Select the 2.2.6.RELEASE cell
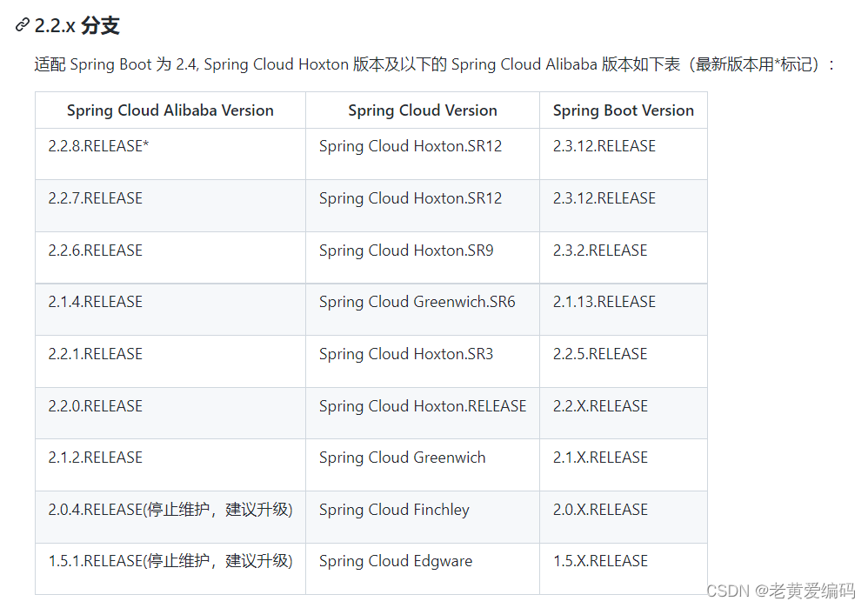The image size is (868, 608). tap(170, 257)
